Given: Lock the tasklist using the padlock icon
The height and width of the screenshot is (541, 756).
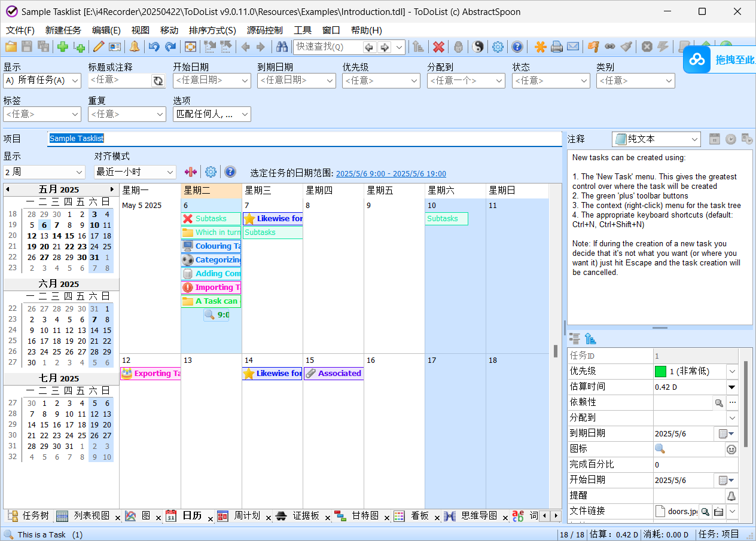Looking at the screenshot, I should [457, 47].
